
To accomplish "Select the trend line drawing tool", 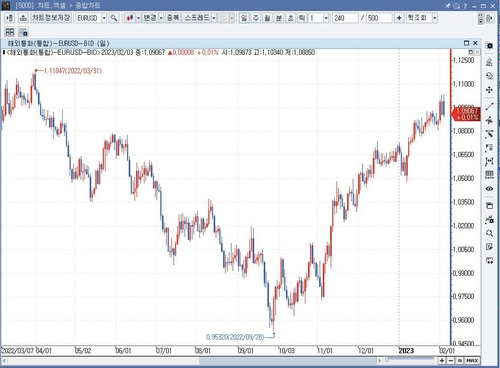I will click(x=489, y=107).
